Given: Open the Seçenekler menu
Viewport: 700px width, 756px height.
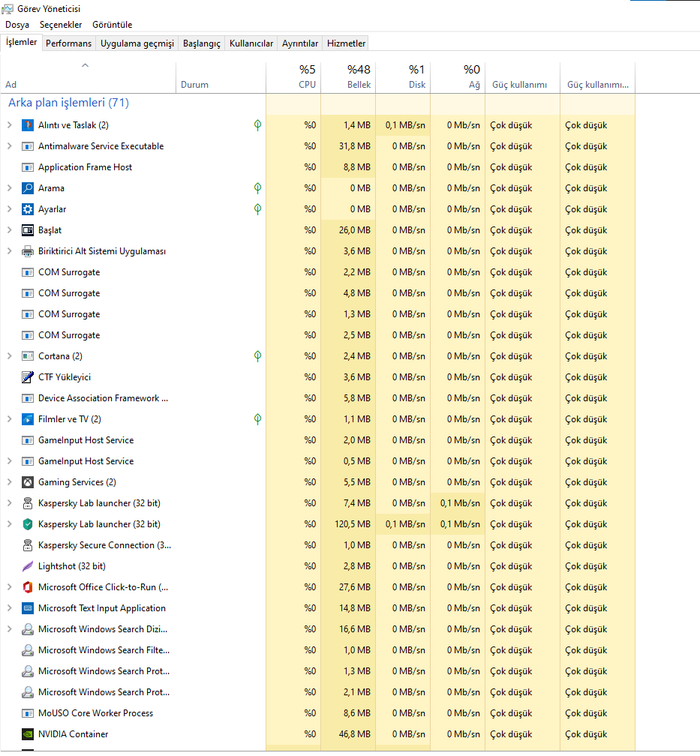Looking at the screenshot, I should pyautogui.click(x=61, y=25).
